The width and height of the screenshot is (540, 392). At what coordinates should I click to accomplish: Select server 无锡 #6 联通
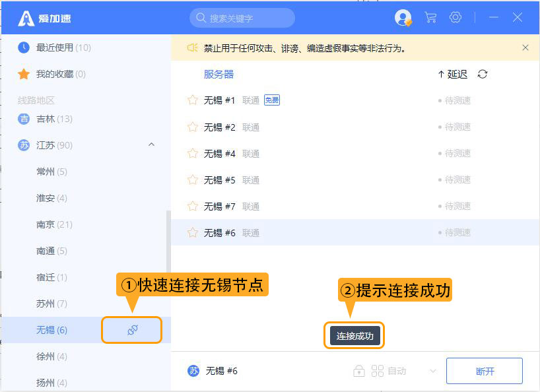(355, 232)
